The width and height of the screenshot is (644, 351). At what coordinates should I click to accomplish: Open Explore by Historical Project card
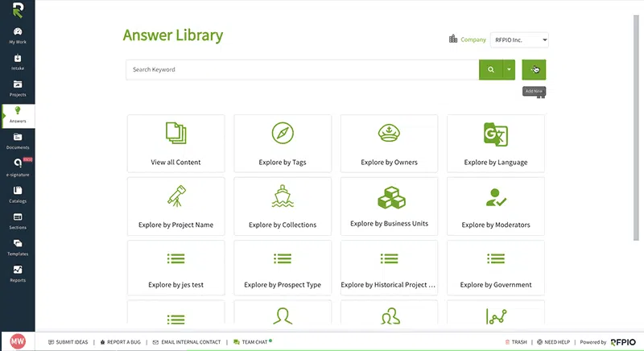click(389, 267)
